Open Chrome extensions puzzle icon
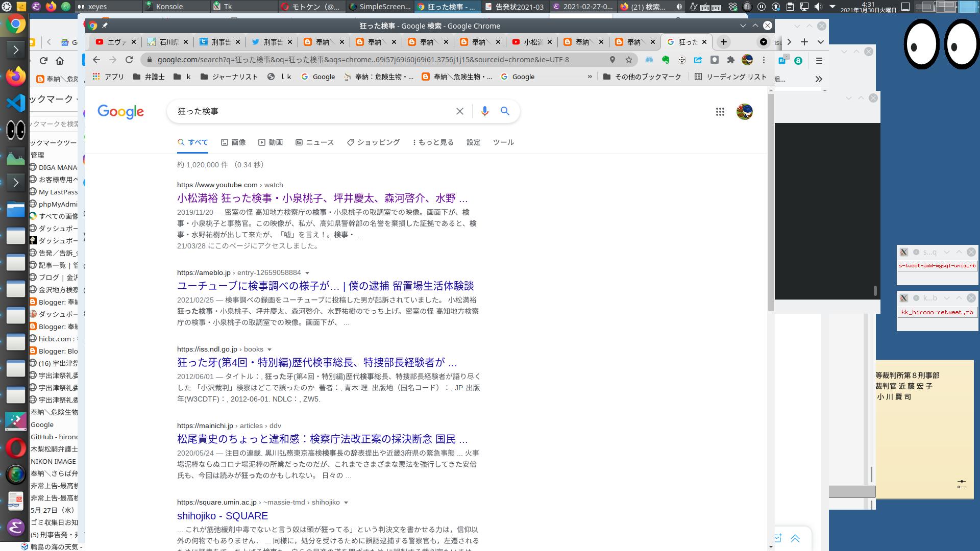 tap(730, 60)
